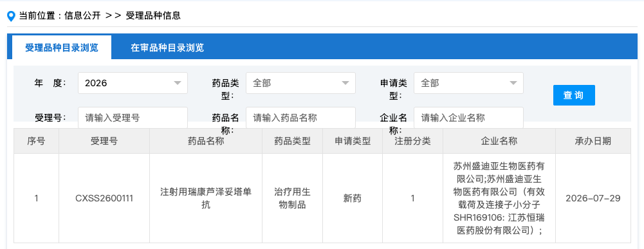Viewport: 644px width, 249px height.
Task: Expand the 申请类型 dropdown
Action: click(x=468, y=83)
